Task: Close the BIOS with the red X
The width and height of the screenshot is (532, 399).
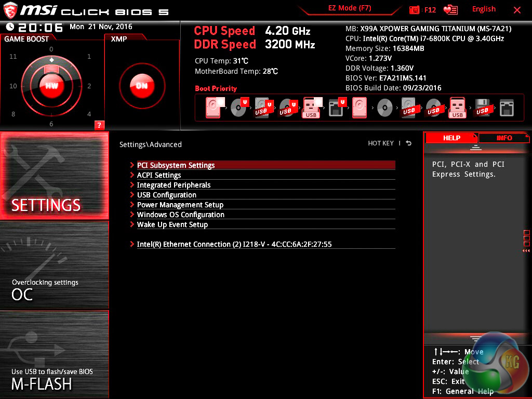Action: 517,10
